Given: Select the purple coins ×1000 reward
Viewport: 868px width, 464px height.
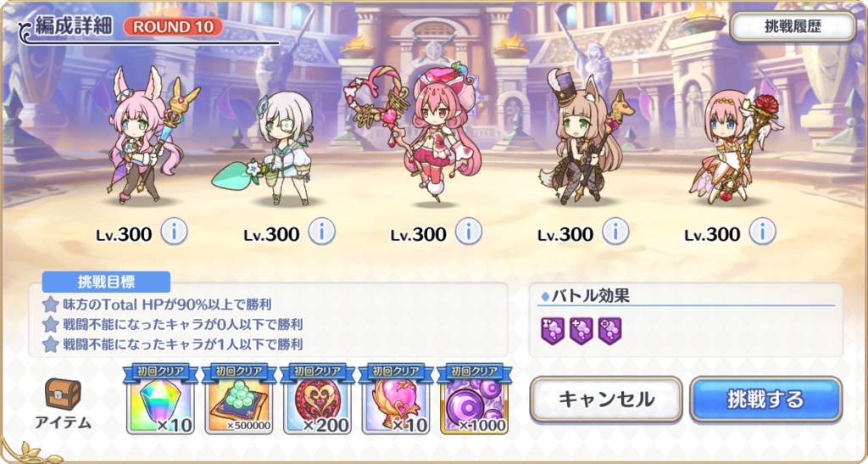Looking at the screenshot, I should point(474,402).
